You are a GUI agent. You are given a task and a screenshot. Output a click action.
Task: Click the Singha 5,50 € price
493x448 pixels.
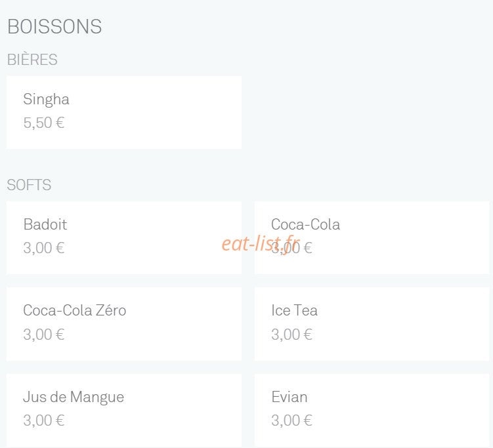[44, 123]
